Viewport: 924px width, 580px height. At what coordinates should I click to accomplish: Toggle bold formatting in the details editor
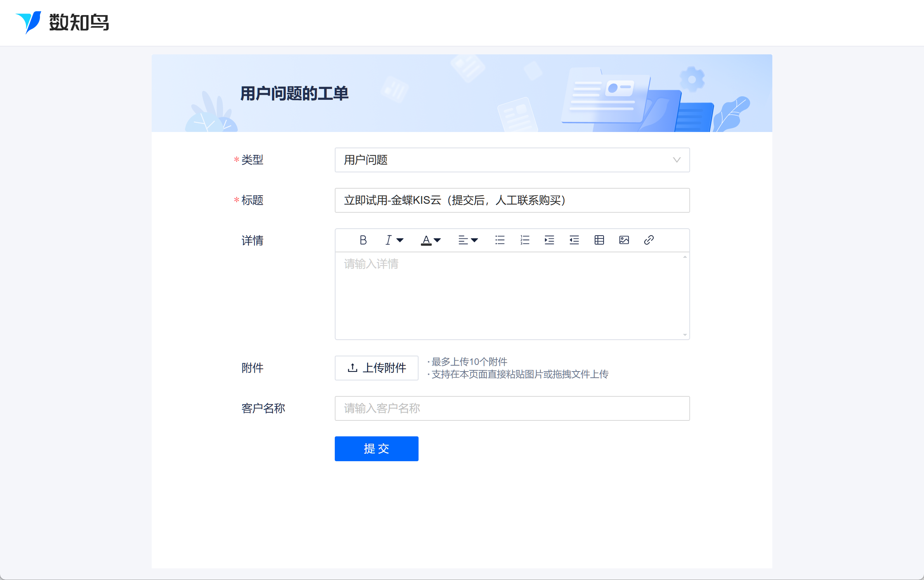tap(363, 240)
